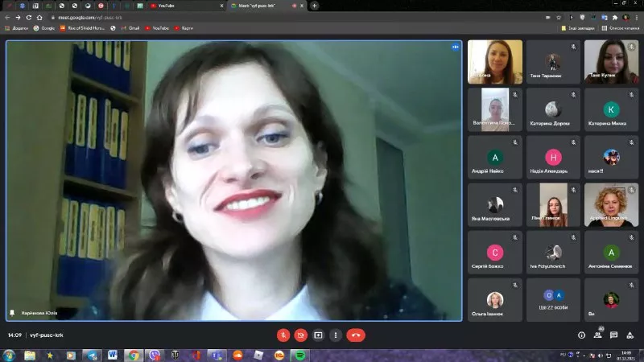Select Сергій Божко participant tile
Viewport: 644px width, 362px height.
[x=495, y=252]
